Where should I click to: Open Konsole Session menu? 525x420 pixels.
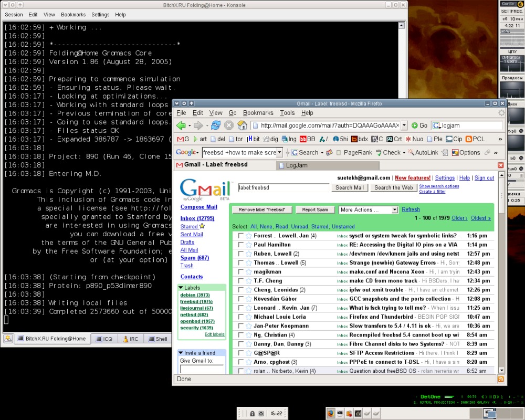click(14, 15)
